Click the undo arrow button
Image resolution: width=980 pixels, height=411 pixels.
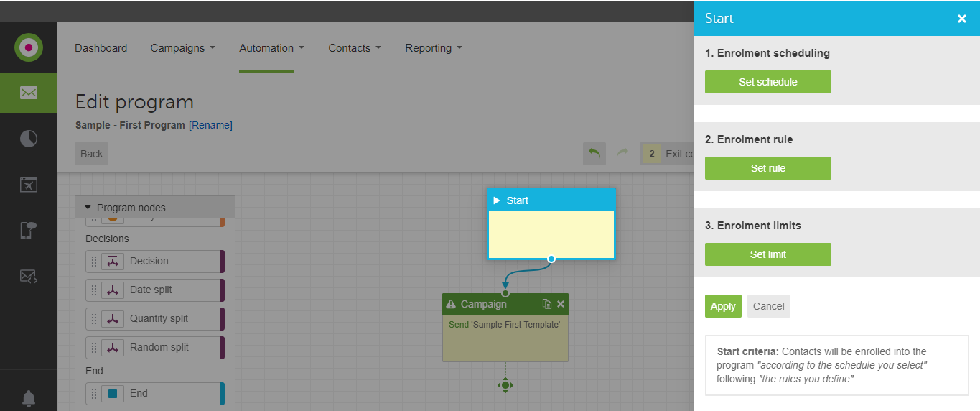point(594,153)
